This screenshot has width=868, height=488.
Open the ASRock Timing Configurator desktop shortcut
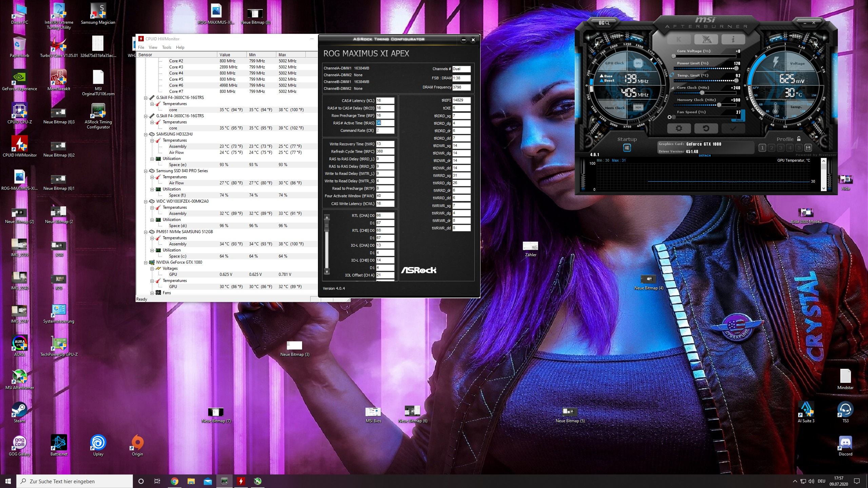(x=98, y=116)
